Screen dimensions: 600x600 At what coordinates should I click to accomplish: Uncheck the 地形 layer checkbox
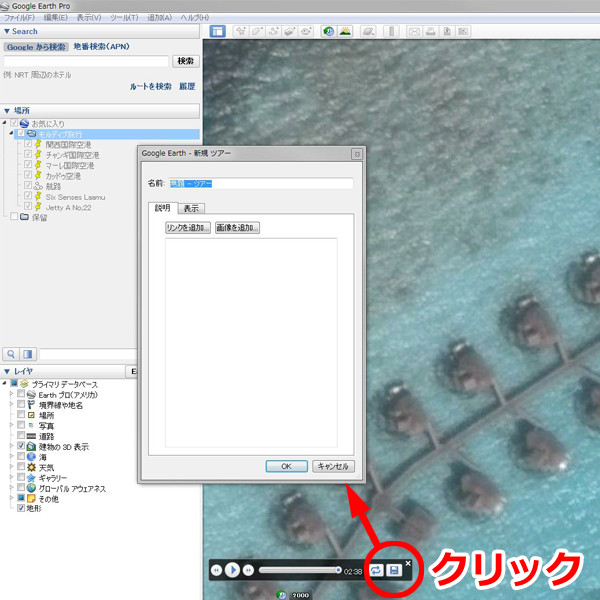point(21,508)
